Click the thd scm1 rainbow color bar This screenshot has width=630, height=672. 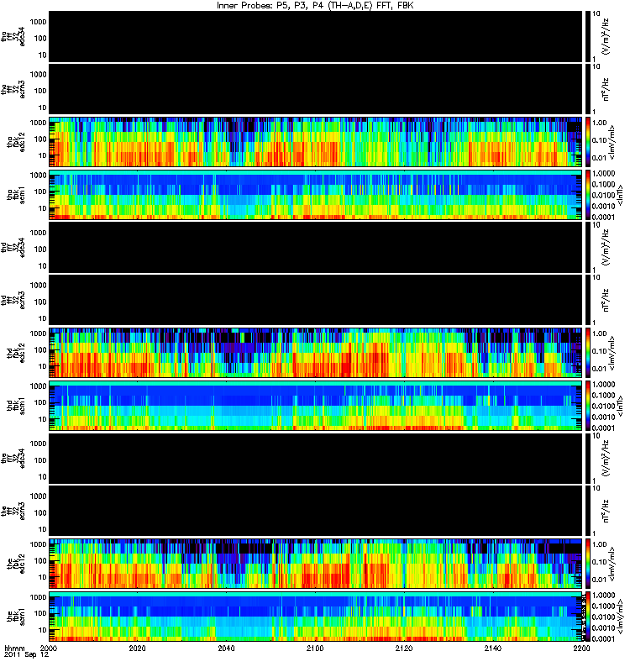pyautogui.click(x=588, y=406)
